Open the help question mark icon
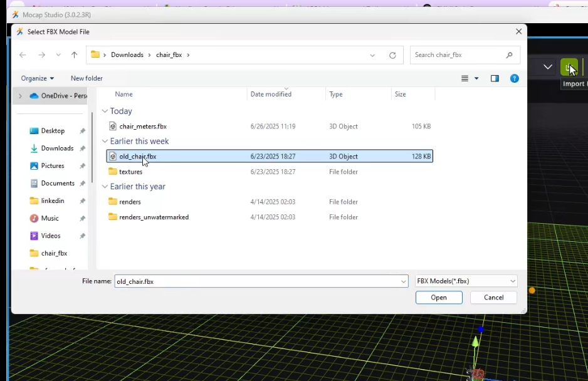This screenshot has width=588, height=381. click(514, 78)
